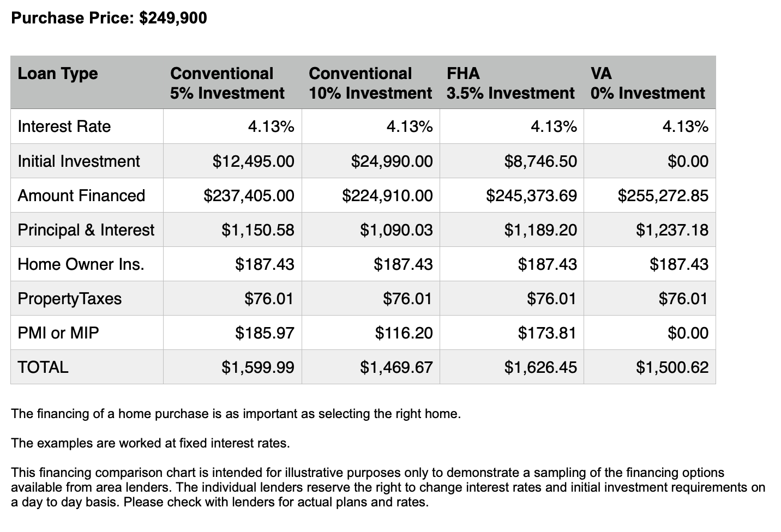Click the FHA 3.5% Investment header
This screenshot has width=781, height=532.
(512, 82)
